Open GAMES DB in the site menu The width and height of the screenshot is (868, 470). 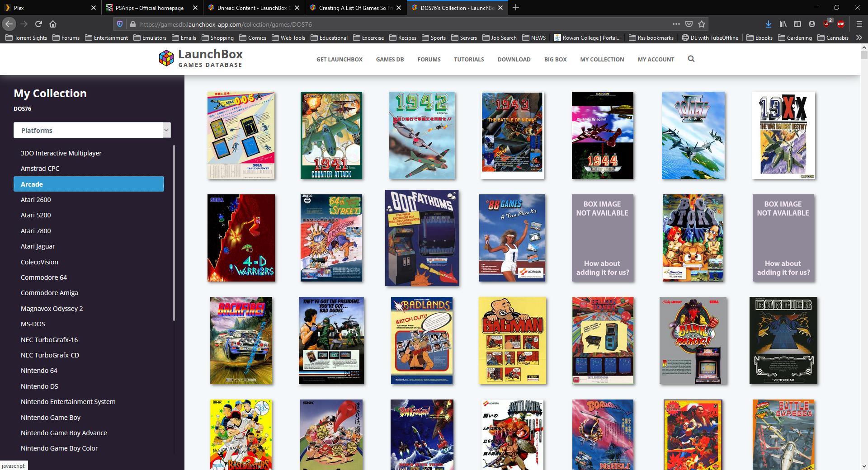click(390, 59)
